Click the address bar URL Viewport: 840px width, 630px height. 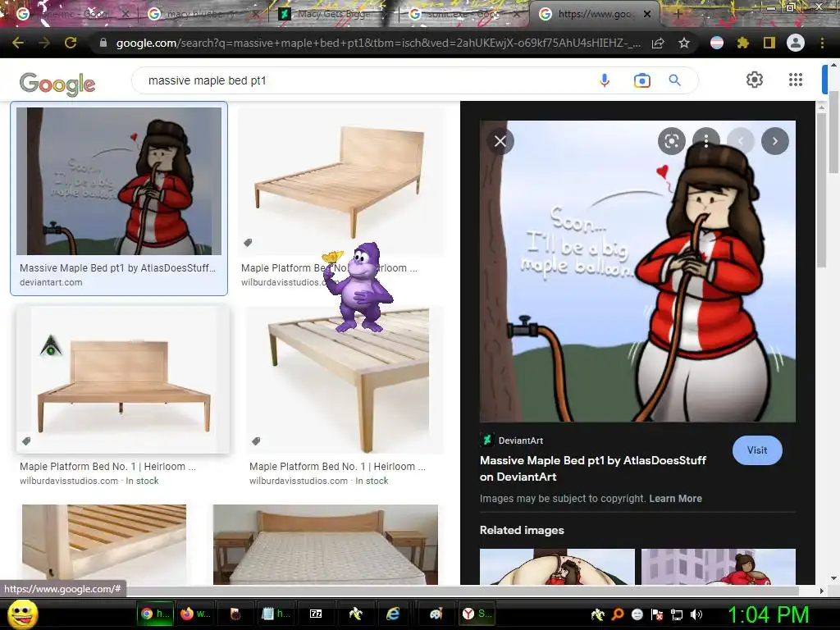pos(377,43)
